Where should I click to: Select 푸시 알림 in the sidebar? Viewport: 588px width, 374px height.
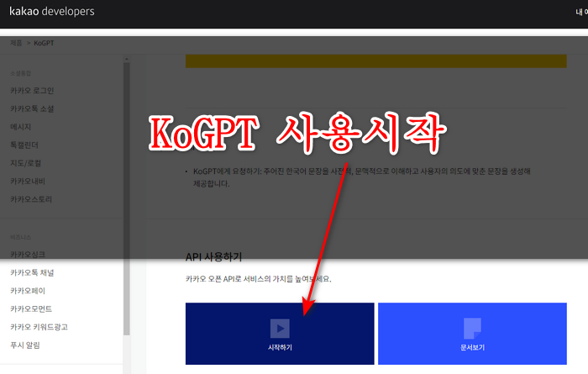[x=24, y=345]
